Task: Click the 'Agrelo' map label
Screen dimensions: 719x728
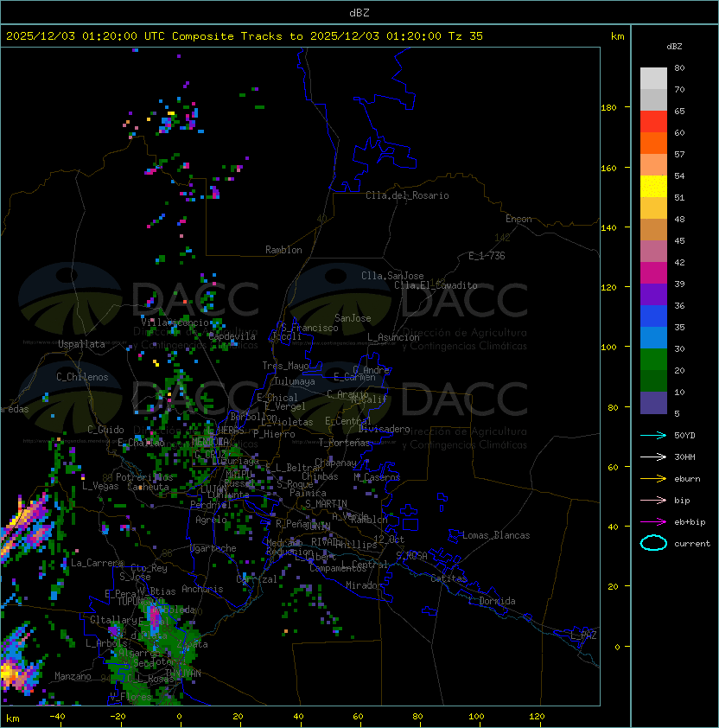Action: click(x=211, y=520)
